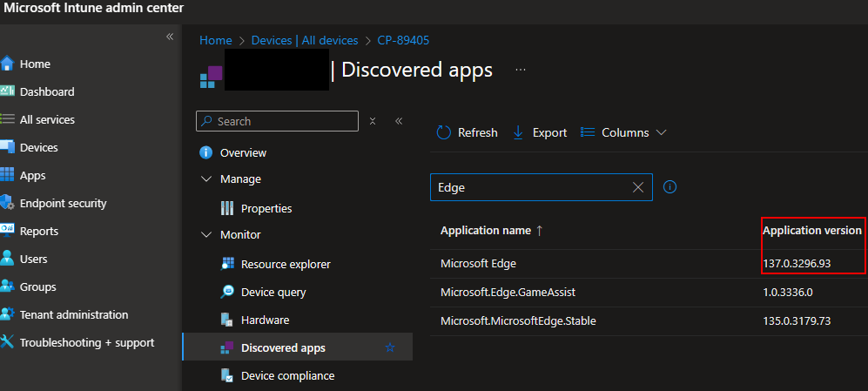Image resolution: width=868 pixels, height=391 pixels.
Task: Collapse the Manage section
Action: [x=206, y=179]
